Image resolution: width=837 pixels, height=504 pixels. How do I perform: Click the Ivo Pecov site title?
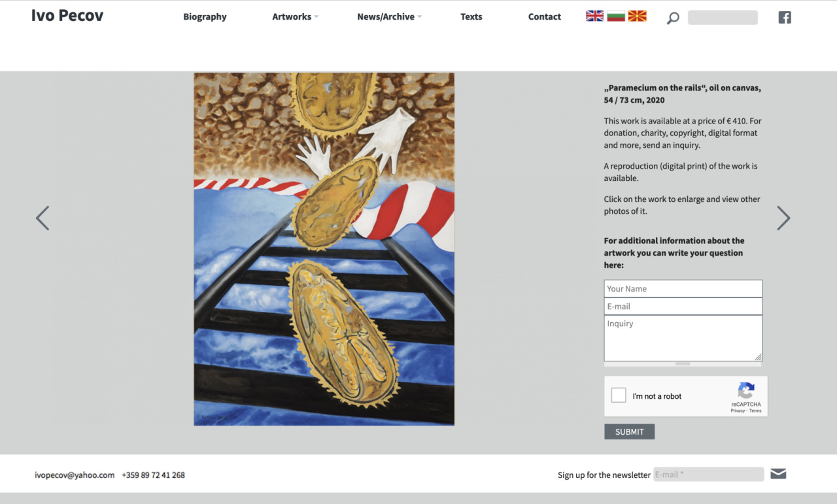click(x=67, y=16)
